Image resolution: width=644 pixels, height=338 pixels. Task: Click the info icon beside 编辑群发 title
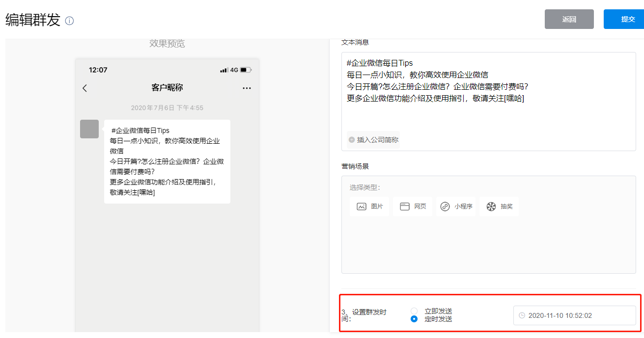tap(69, 21)
